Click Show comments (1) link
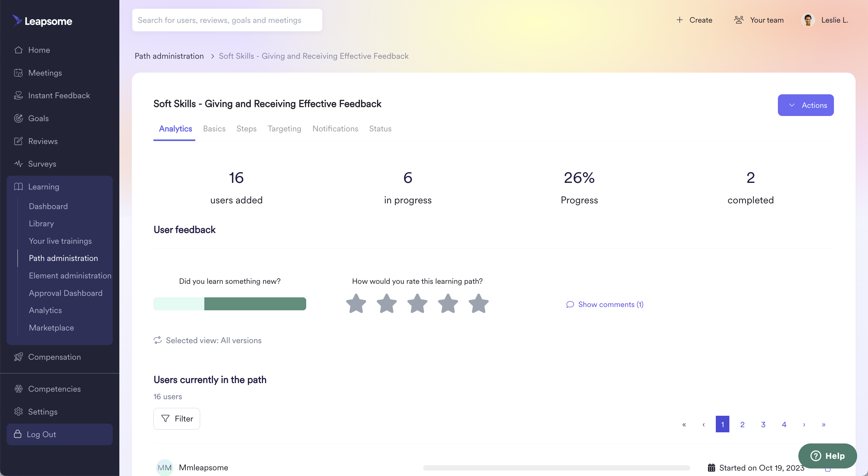 point(605,305)
